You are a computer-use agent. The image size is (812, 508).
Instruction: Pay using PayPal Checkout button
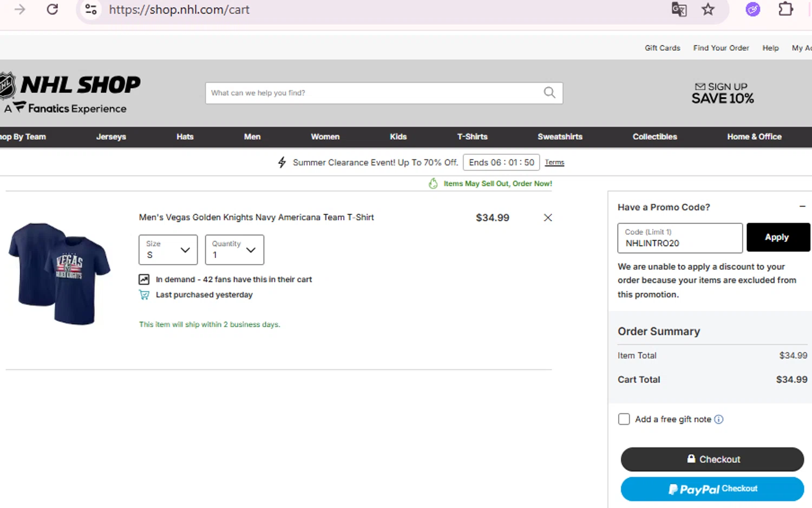(x=712, y=489)
